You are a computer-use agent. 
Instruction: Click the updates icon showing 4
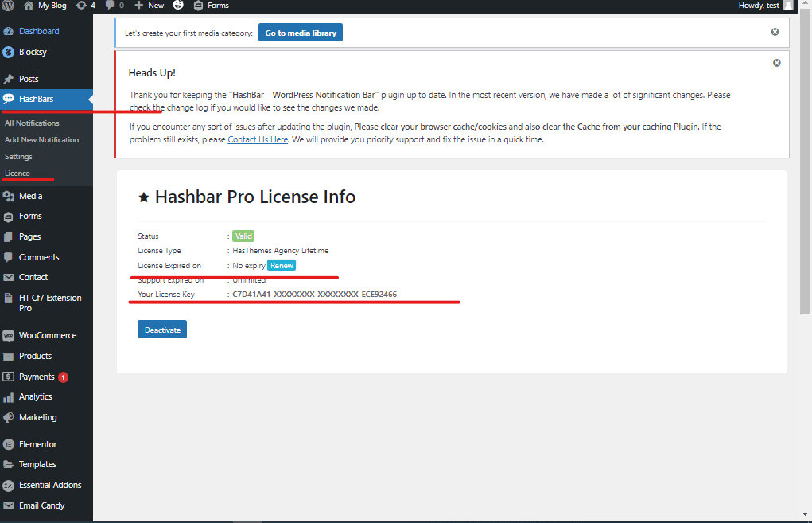coord(81,6)
